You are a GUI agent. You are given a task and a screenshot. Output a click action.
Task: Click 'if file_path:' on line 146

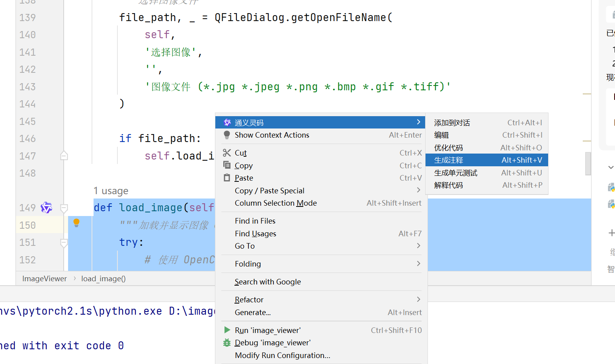pos(160,138)
